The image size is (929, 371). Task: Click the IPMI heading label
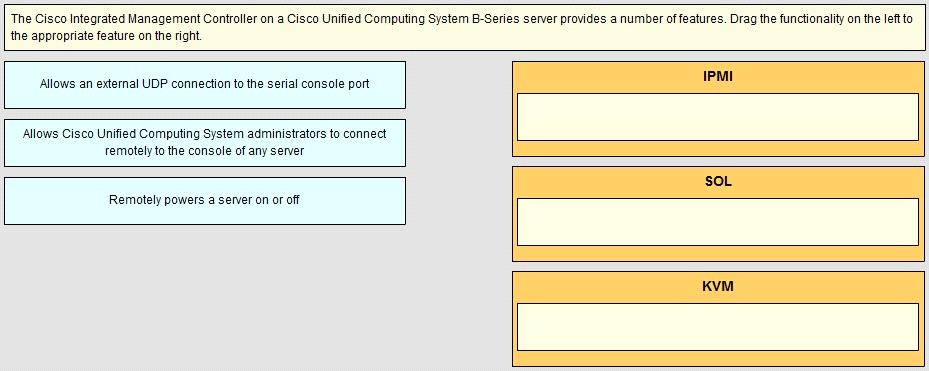point(718,76)
